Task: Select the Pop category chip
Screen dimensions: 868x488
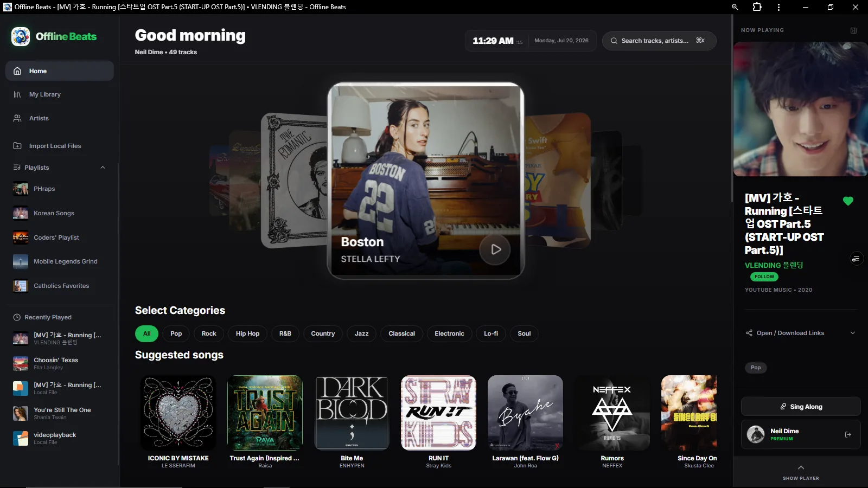Action: tap(176, 333)
